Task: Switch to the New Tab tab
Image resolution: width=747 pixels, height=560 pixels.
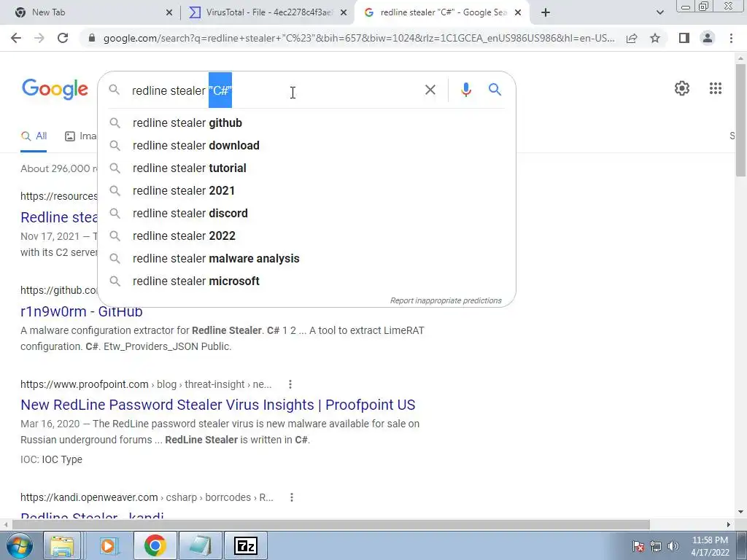Action: (x=90, y=12)
